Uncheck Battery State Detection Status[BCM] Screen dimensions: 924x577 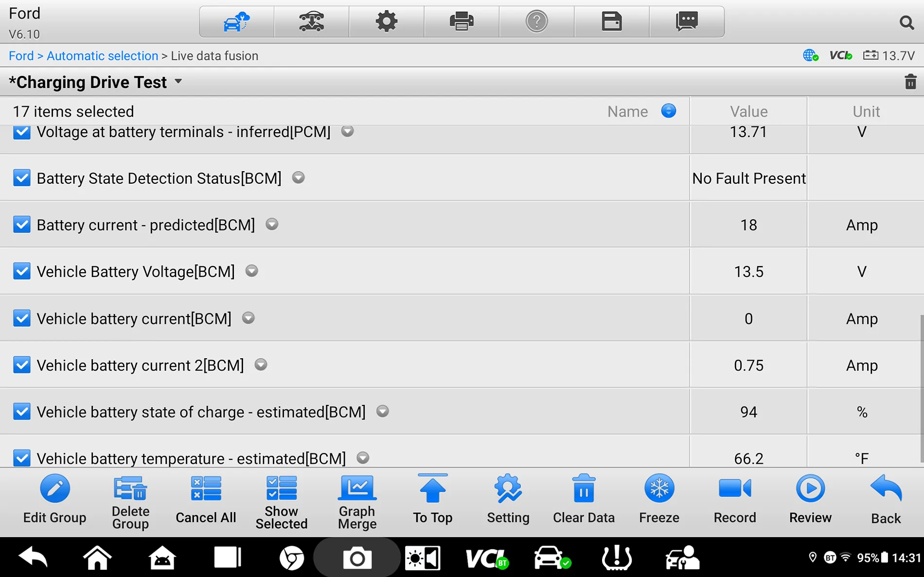[x=21, y=178]
